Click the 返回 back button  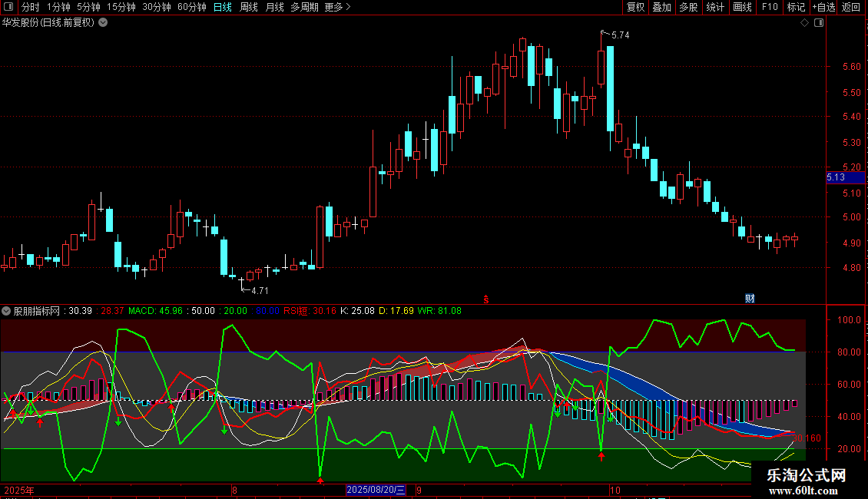coord(851,7)
